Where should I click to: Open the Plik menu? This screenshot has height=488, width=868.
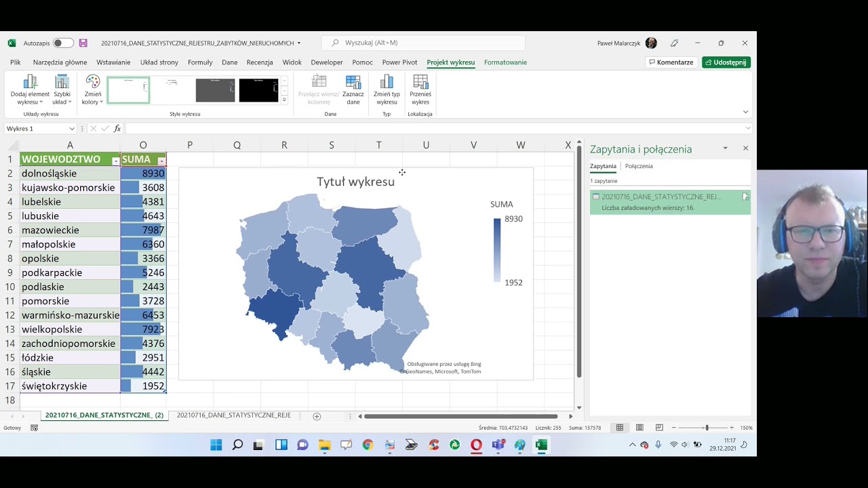pyautogui.click(x=16, y=62)
